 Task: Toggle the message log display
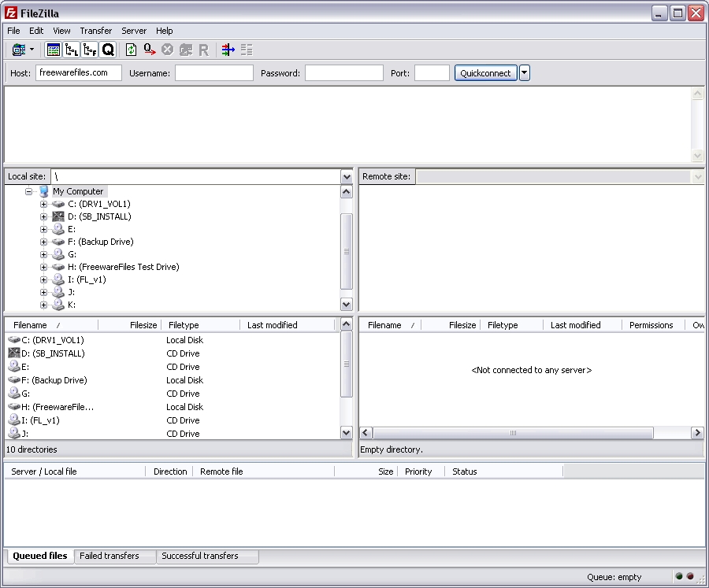coord(54,50)
